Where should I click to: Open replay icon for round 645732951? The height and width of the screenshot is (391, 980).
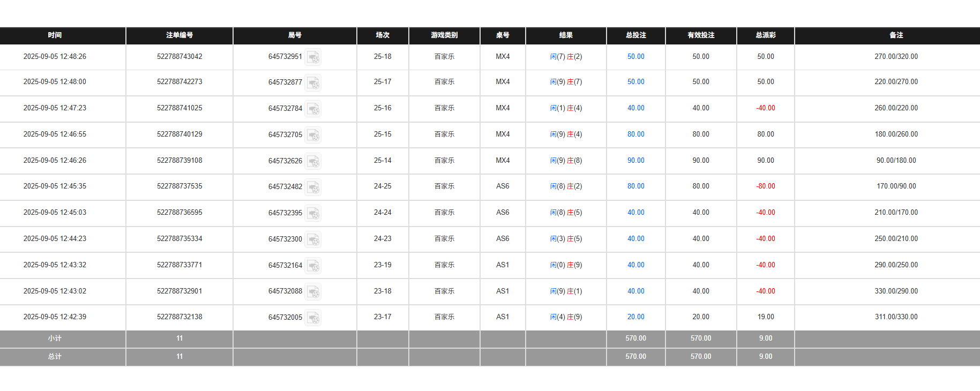[x=313, y=57]
